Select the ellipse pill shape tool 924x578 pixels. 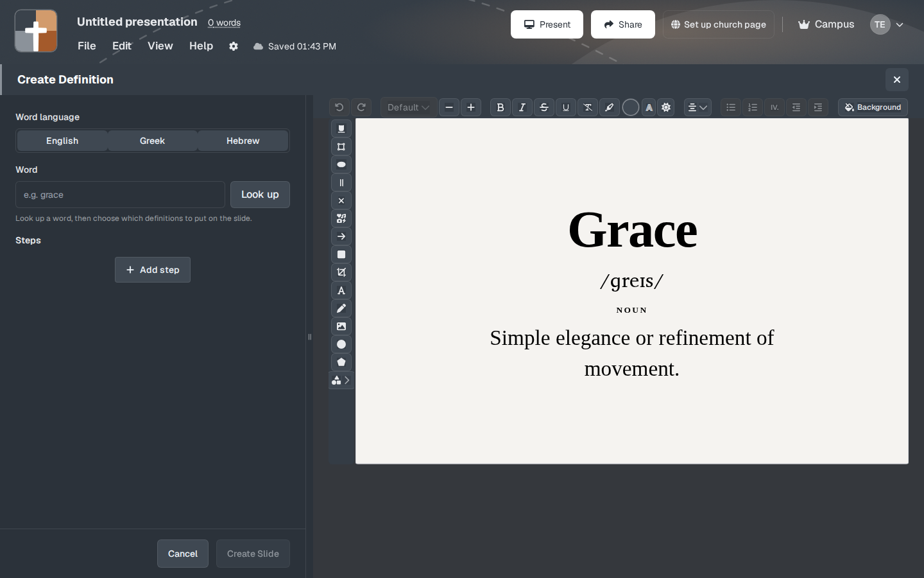(x=341, y=164)
